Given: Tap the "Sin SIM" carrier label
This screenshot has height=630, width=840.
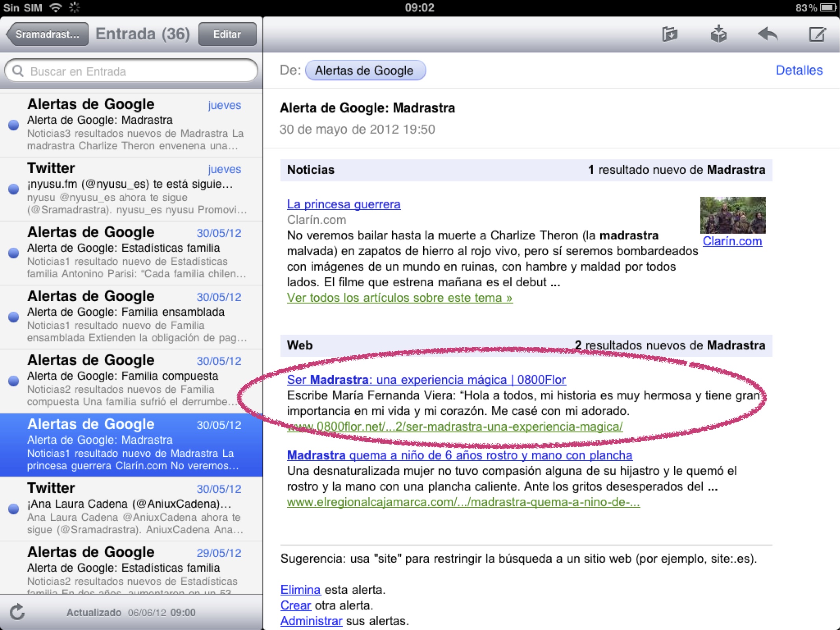Looking at the screenshot, I should pyautogui.click(x=23, y=7).
